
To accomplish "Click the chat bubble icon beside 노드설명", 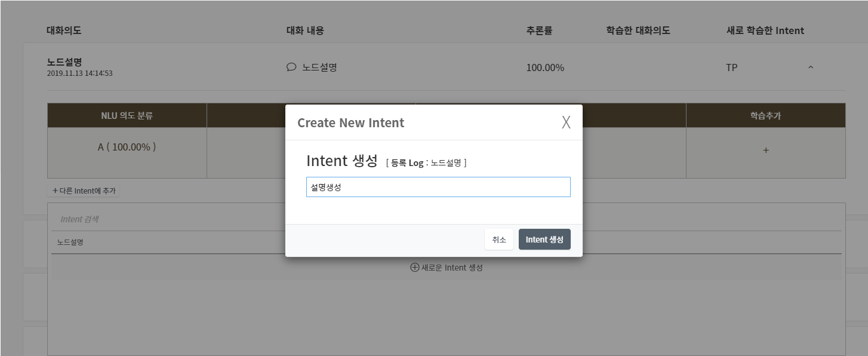I will pyautogui.click(x=291, y=67).
